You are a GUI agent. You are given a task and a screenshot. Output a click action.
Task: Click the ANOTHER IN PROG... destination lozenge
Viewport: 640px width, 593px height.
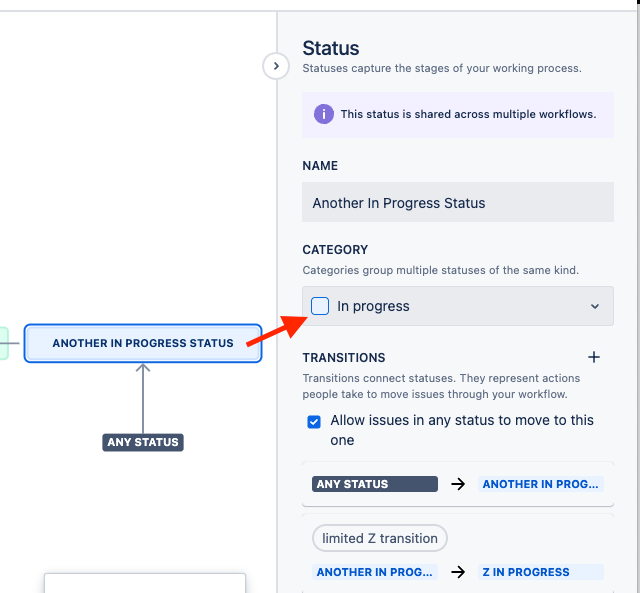[540, 484]
